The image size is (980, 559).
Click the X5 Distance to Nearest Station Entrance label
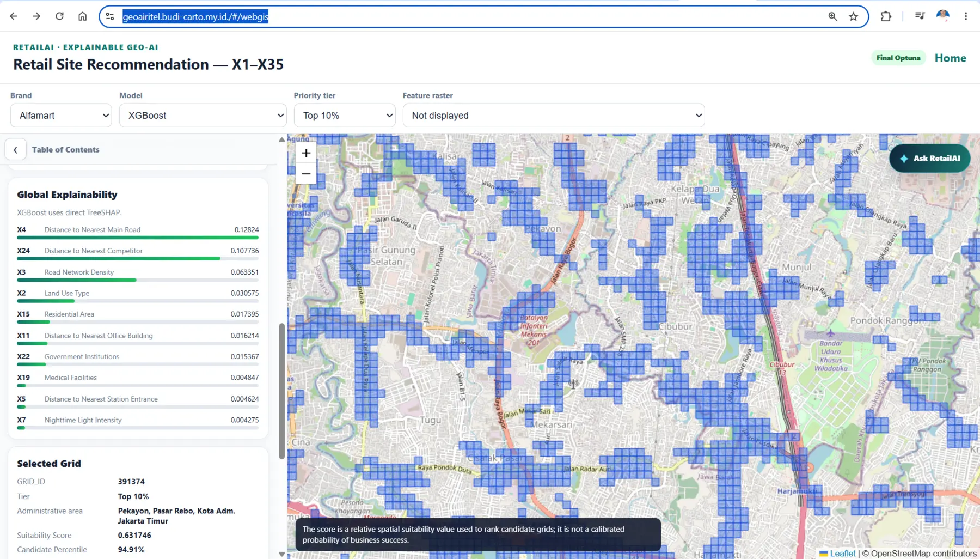[x=101, y=399]
